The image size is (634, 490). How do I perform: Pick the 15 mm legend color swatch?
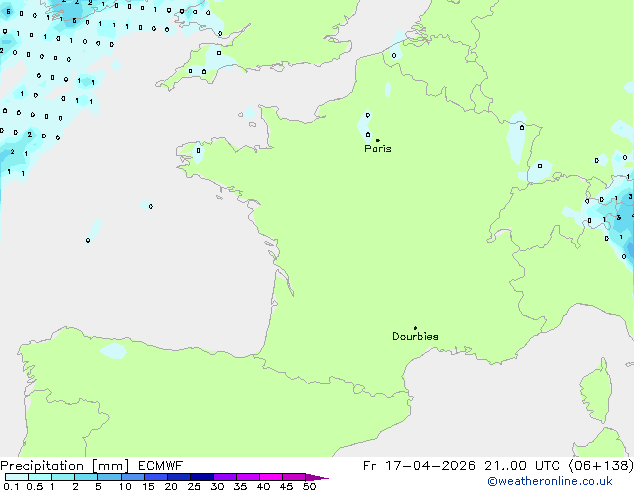[156, 477]
